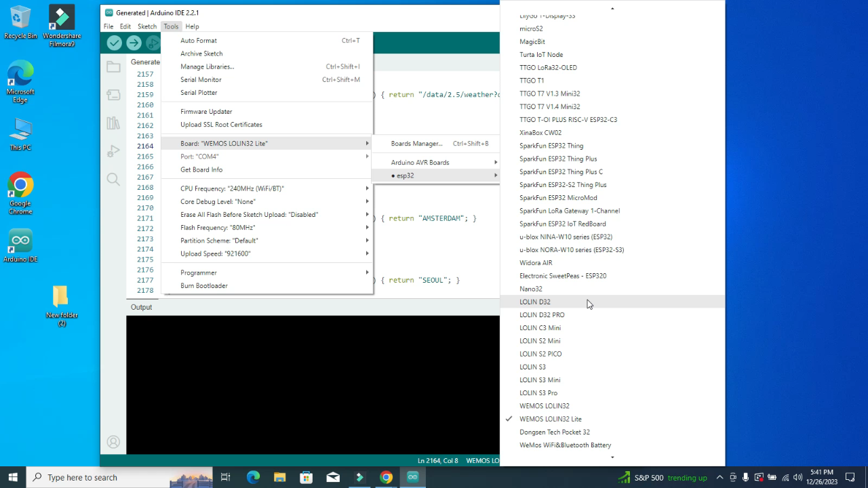Open the Sketch menu

coord(147,26)
